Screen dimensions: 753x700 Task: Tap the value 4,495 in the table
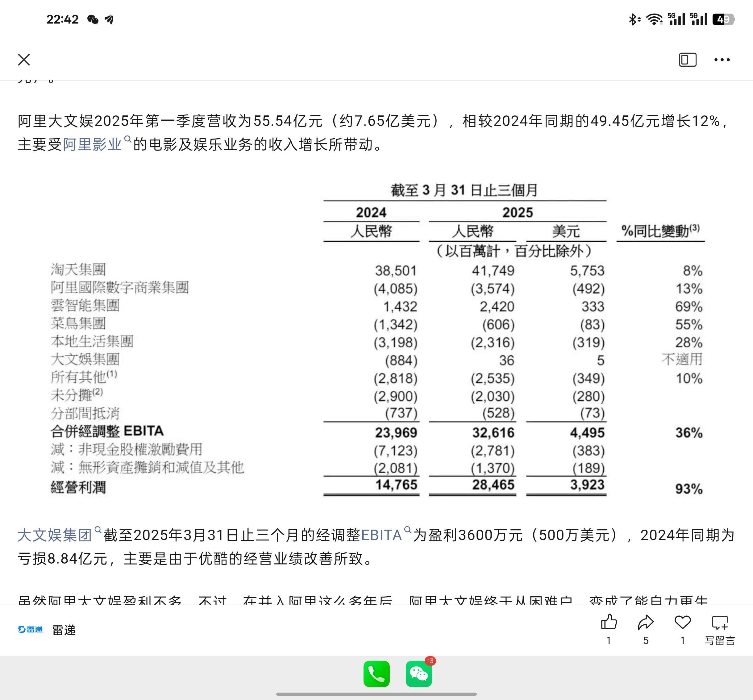tap(587, 433)
